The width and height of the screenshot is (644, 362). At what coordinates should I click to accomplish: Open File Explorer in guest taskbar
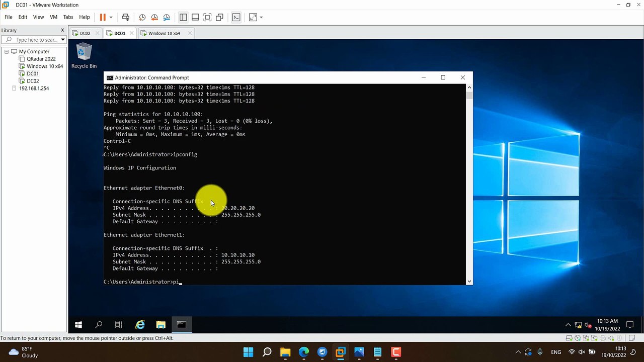[x=160, y=325]
